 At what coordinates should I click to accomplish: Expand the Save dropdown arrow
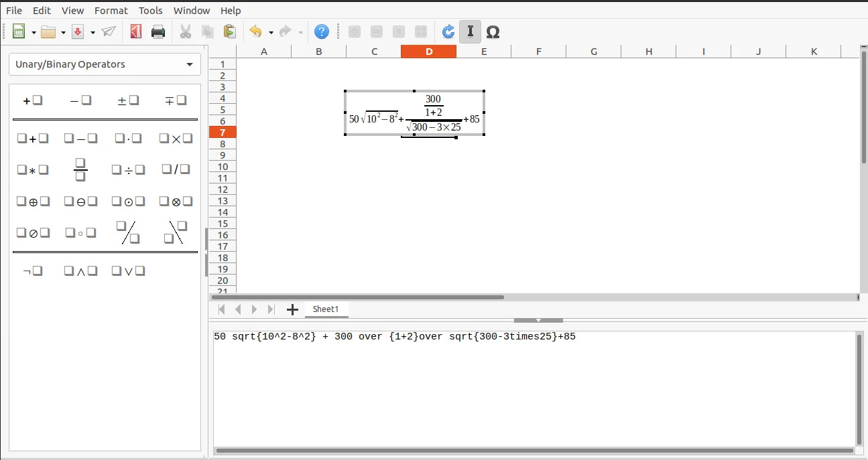tap(92, 32)
